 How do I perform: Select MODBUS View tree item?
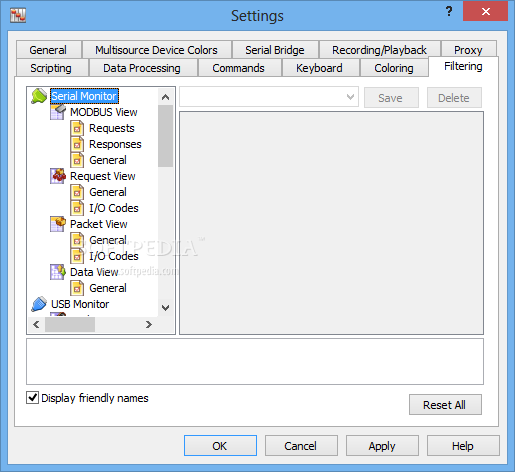point(104,112)
